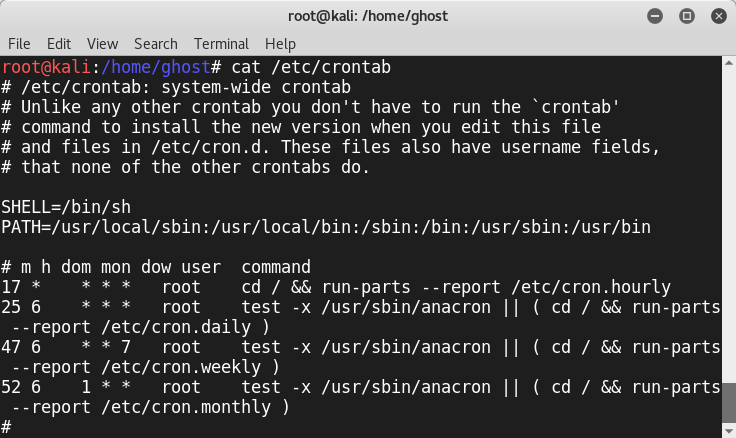
Task: Click the scrollbar up arrow
Action: click(x=729, y=62)
